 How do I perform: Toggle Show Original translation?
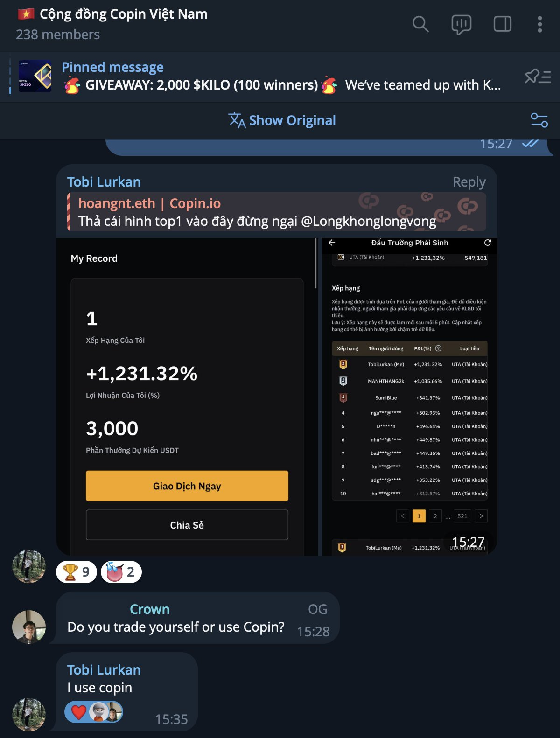(x=282, y=120)
